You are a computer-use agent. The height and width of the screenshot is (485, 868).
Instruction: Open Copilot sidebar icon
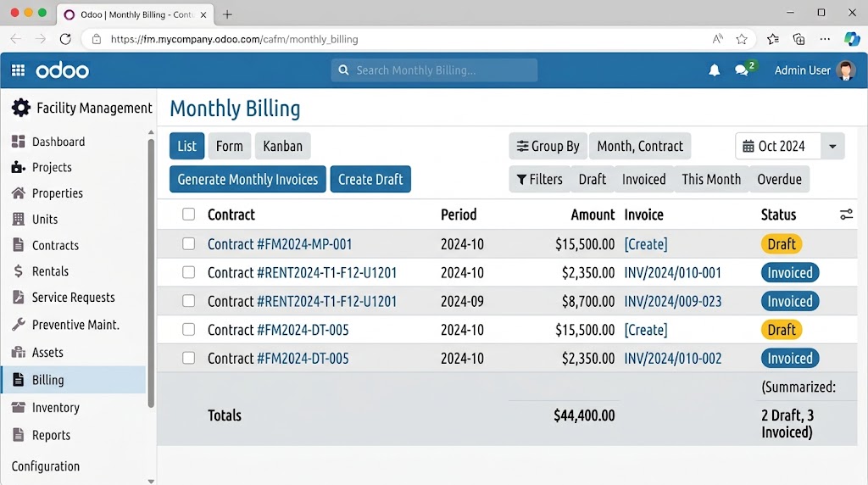pos(851,39)
